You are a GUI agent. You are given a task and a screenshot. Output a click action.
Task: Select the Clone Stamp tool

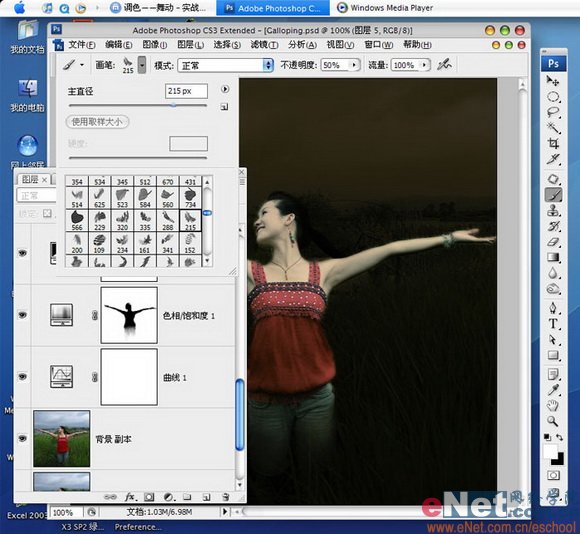553,210
